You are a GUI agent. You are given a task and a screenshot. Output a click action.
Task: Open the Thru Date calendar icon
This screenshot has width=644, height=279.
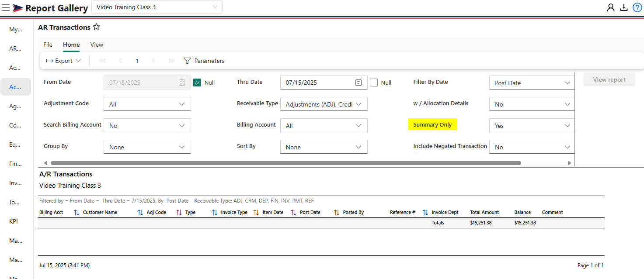click(x=359, y=83)
